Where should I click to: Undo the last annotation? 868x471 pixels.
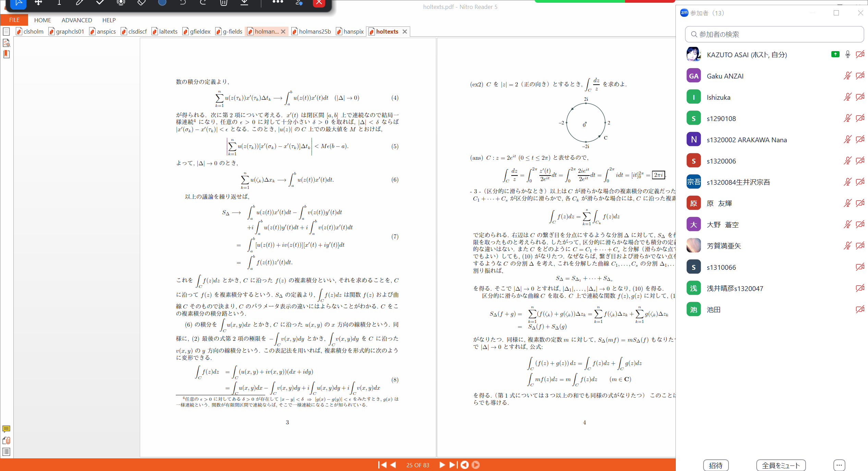(x=183, y=3)
